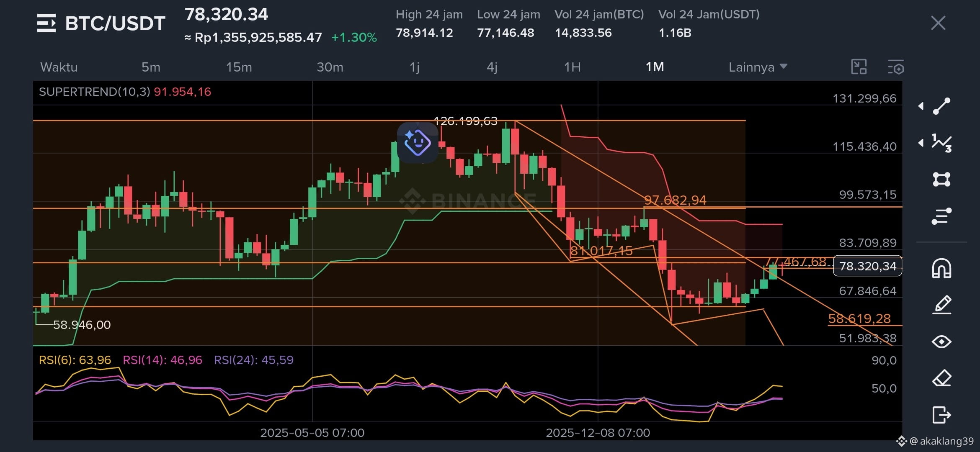Activate the pencil edit drawing tool
The width and height of the screenshot is (980, 452).
point(941,305)
